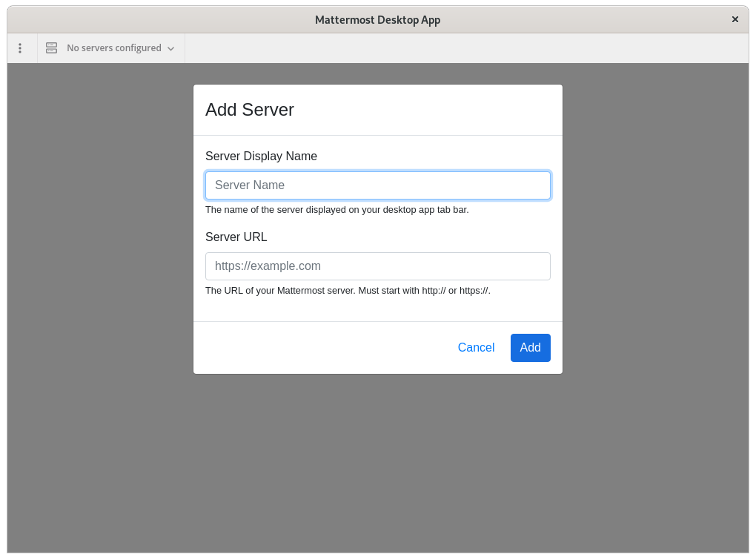Click the blue Add button

click(x=531, y=348)
